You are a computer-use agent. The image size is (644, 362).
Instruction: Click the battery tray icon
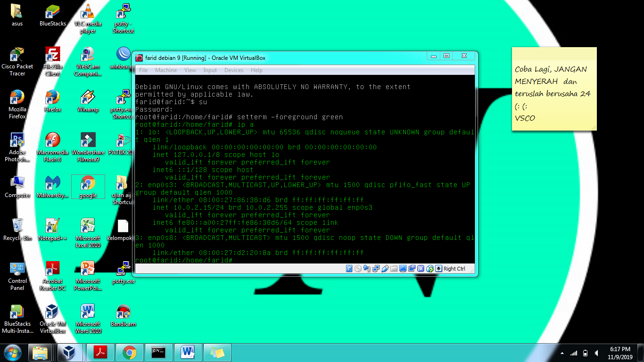585,353
